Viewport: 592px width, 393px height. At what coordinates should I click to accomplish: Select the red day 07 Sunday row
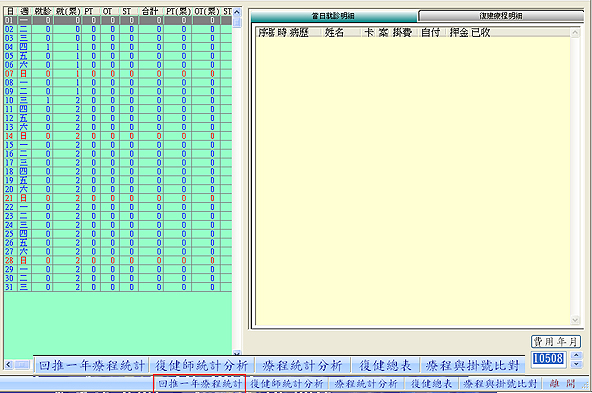[x=117, y=74]
